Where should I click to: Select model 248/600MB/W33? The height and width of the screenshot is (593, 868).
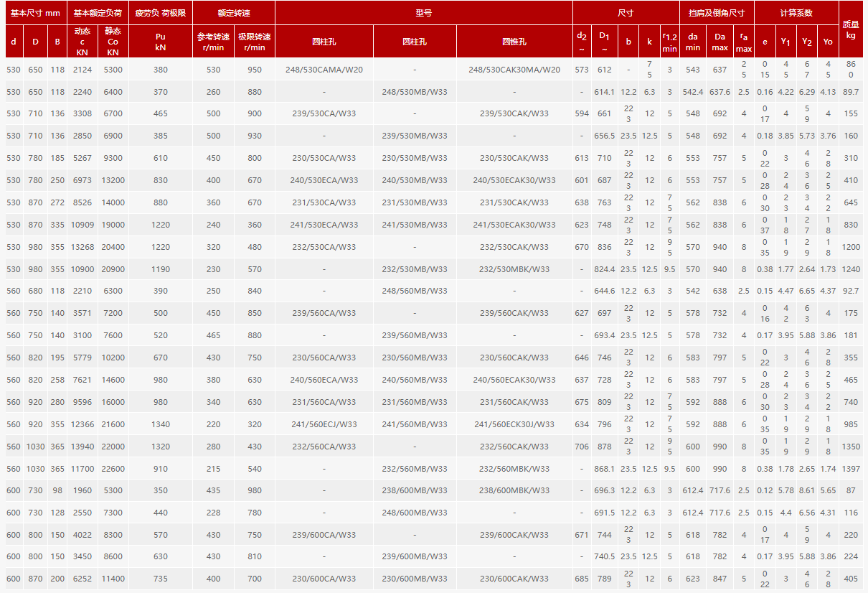pos(414,513)
